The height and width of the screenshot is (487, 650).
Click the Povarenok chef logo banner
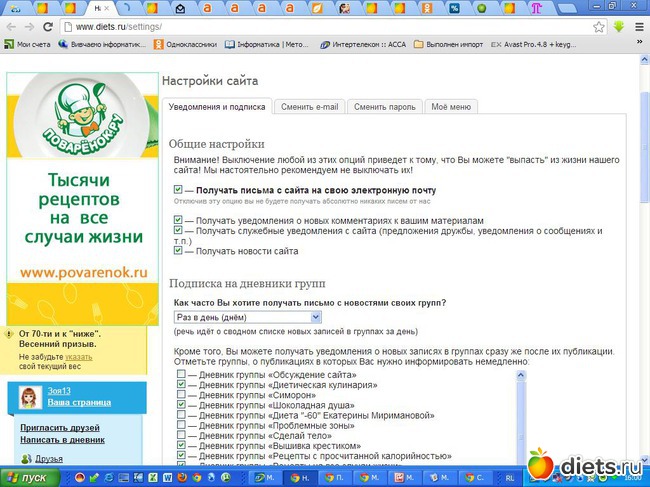coord(82,121)
